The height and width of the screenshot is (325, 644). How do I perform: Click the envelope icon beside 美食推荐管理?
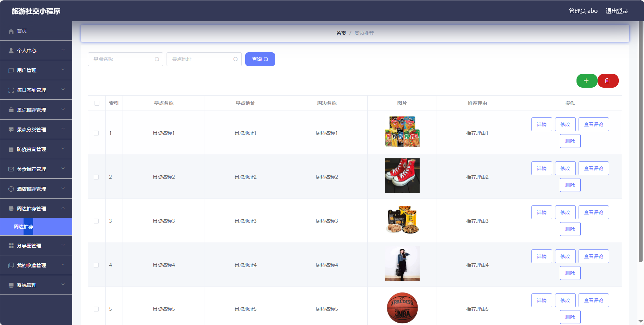(11, 169)
